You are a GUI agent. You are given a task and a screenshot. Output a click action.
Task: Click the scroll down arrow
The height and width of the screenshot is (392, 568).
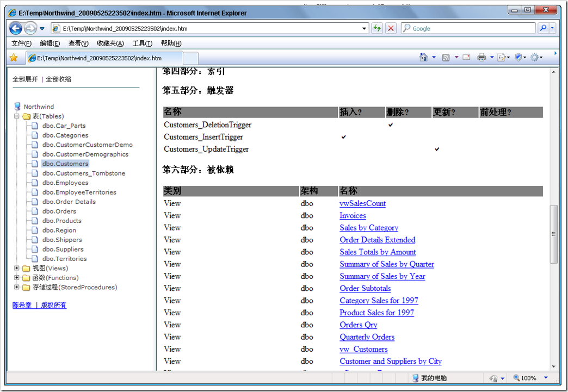pyautogui.click(x=553, y=366)
